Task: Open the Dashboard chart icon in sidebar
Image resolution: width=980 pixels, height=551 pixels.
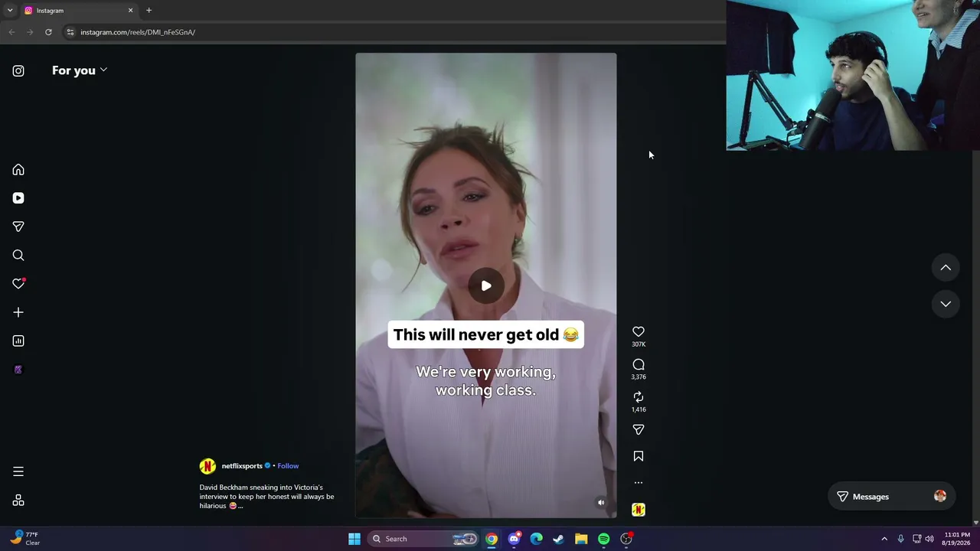Action: 18,341
